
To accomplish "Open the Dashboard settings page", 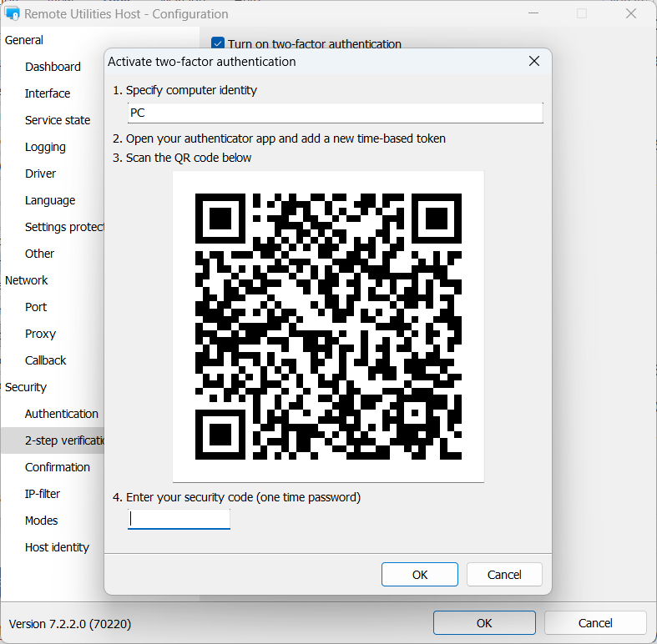I will 53,67.
